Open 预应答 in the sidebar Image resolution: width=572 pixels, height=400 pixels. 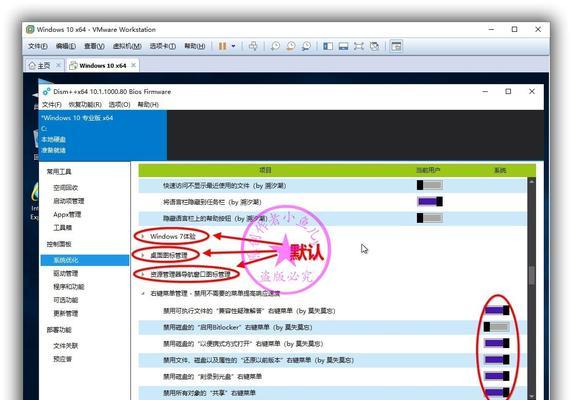pos(63,359)
